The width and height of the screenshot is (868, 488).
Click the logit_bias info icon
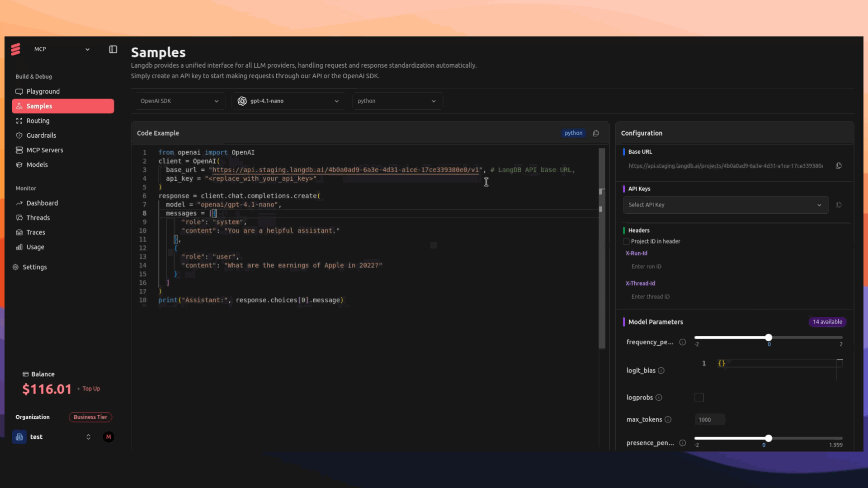click(661, 371)
